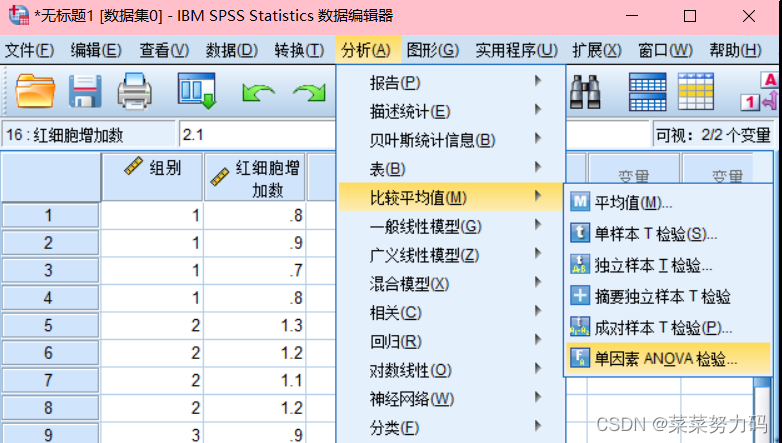Open the 转换(T) menu in menu bar
This screenshot has width=782, height=443.
coord(299,50)
